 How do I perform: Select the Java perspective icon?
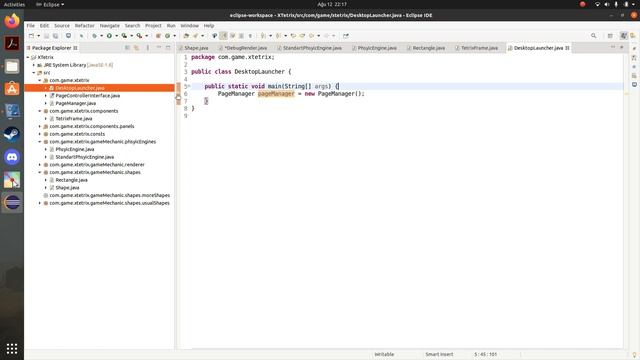pos(623,36)
